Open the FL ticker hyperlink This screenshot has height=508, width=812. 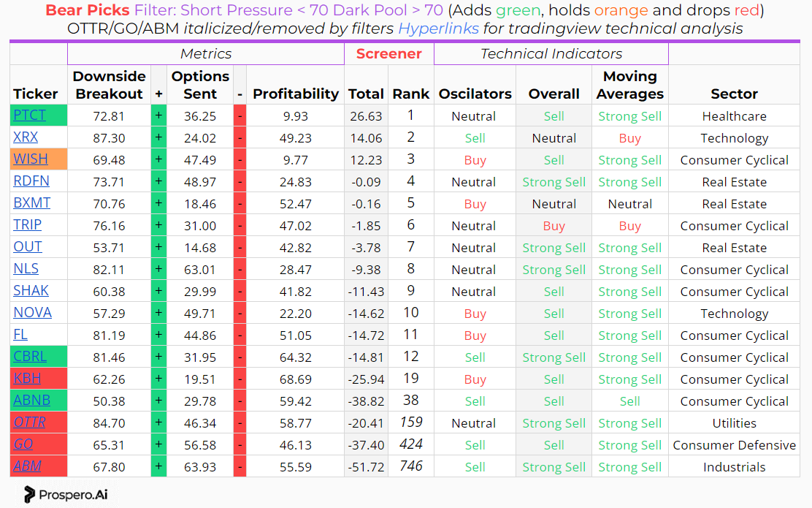20,334
